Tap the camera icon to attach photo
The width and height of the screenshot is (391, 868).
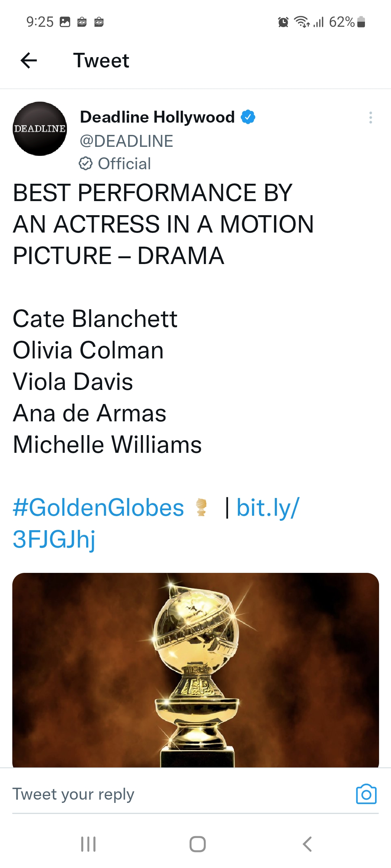(x=366, y=794)
